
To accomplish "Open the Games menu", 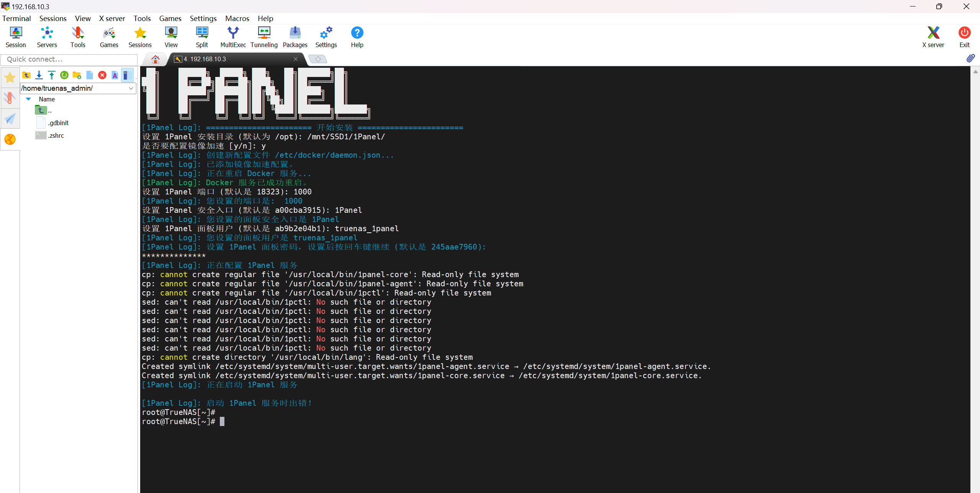I will (x=170, y=18).
